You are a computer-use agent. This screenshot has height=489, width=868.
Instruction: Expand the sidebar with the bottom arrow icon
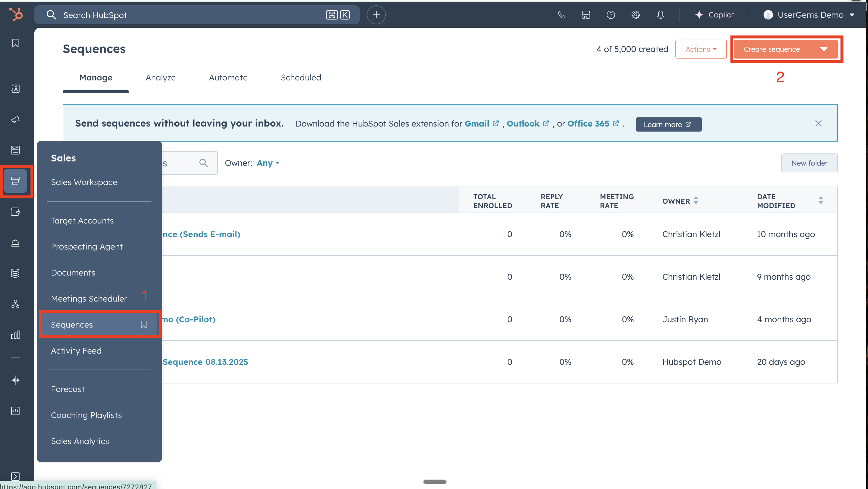tap(15, 476)
